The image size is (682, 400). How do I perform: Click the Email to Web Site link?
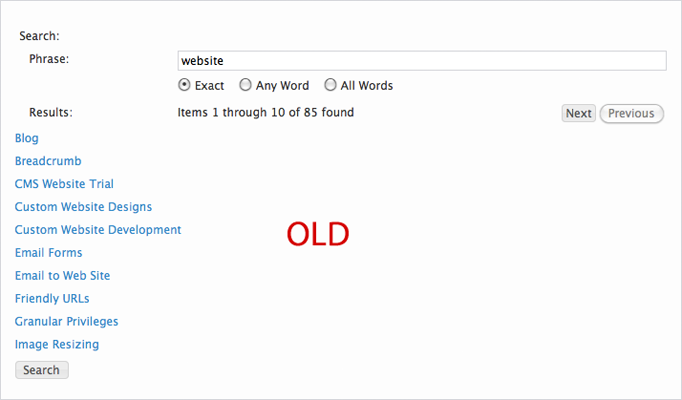(62, 276)
